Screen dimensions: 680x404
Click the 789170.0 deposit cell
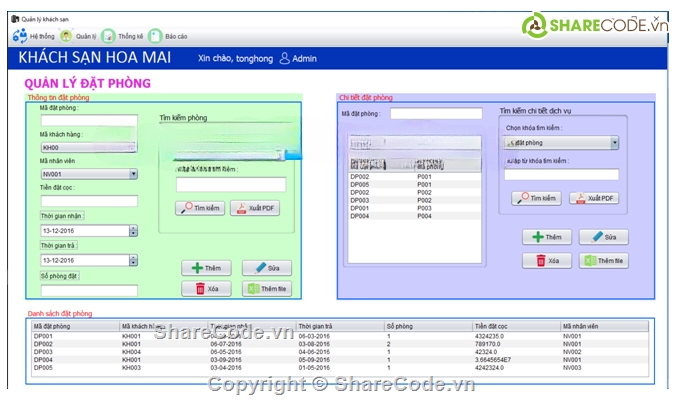pyautogui.click(x=517, y=344)
